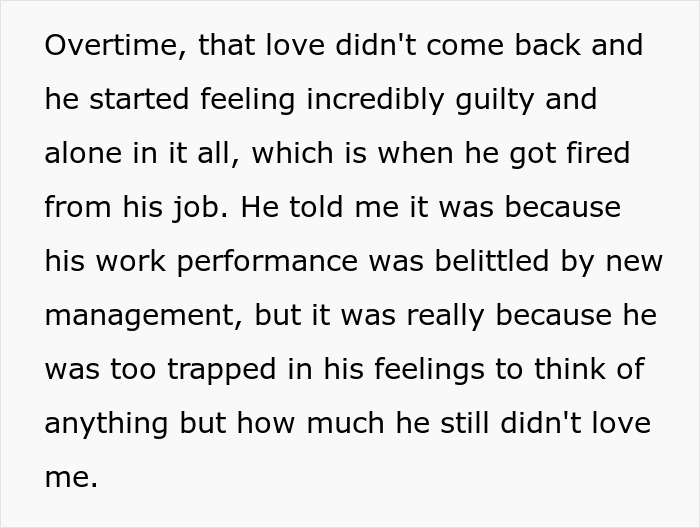Click the word "trapped" in seventh line
Screen dimensions: 700x528
(222, 369)
